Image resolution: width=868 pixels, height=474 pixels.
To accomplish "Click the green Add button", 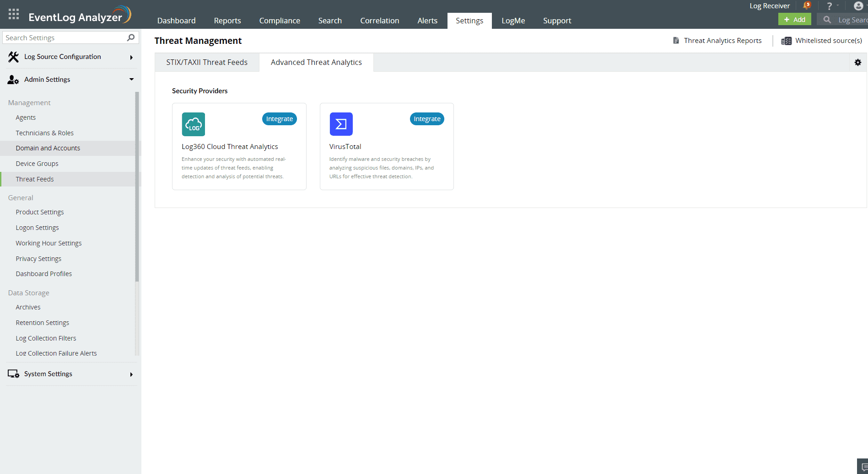I will click(x=795, y=19).
